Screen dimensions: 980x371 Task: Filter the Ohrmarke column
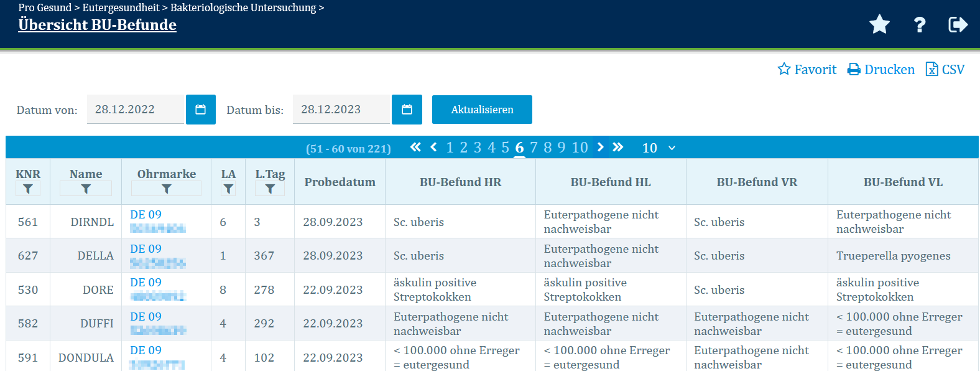point(167,189)
